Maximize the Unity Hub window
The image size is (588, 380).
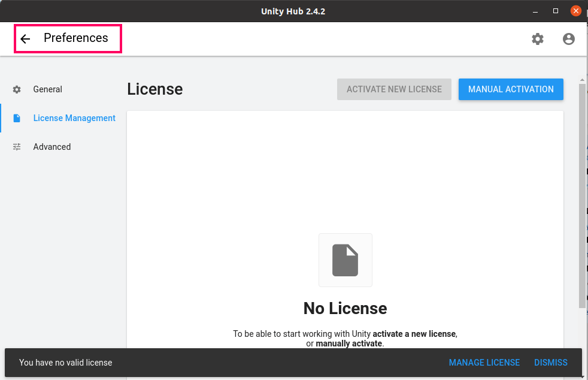coord(556,11)
